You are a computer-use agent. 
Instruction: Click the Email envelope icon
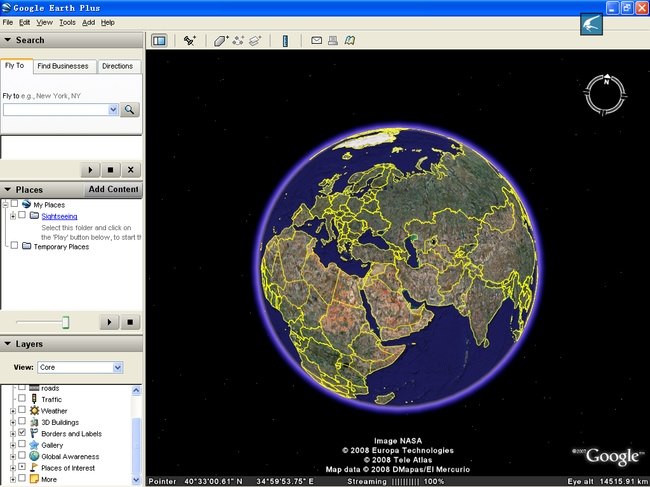coord(316,40)
